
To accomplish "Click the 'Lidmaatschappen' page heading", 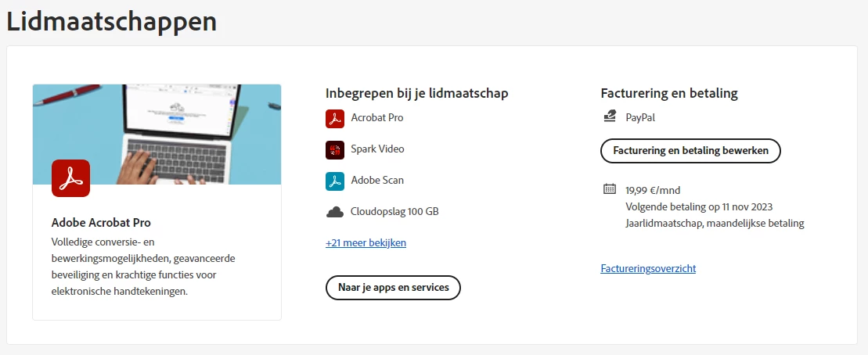I will click(111, 22).
